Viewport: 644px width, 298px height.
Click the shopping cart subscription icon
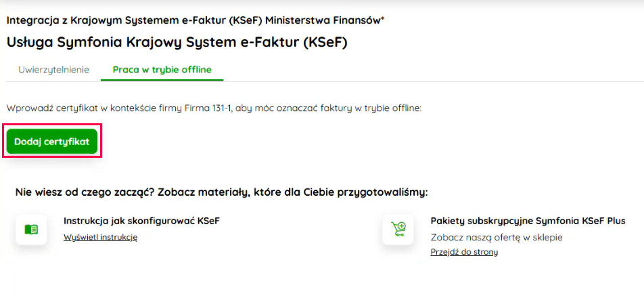398,229
